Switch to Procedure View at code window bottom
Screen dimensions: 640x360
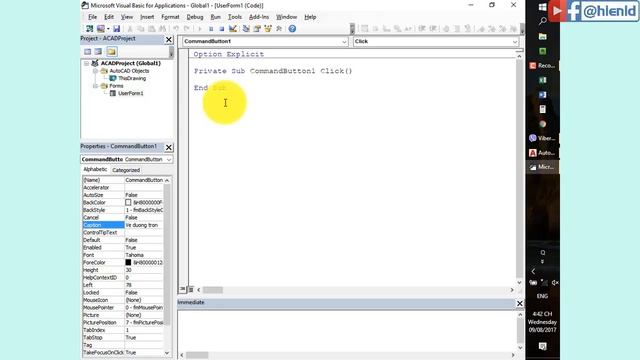pos(182,289)
